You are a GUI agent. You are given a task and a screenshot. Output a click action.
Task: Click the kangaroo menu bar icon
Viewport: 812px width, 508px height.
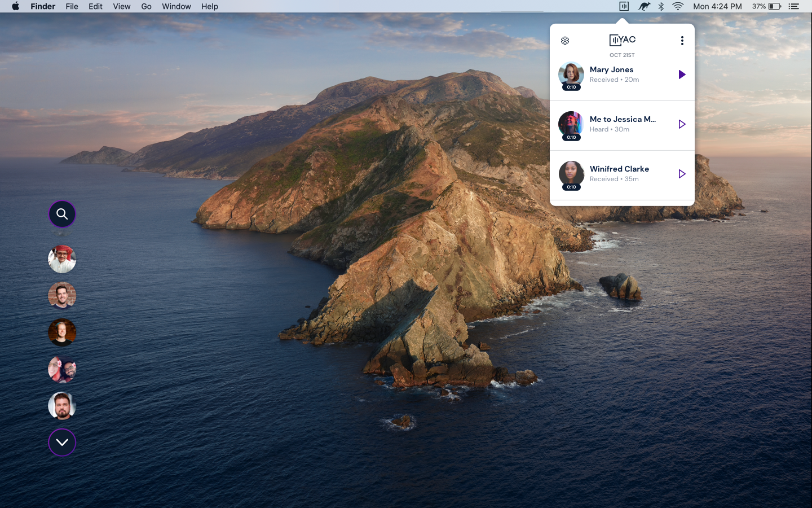coord(644,6)
